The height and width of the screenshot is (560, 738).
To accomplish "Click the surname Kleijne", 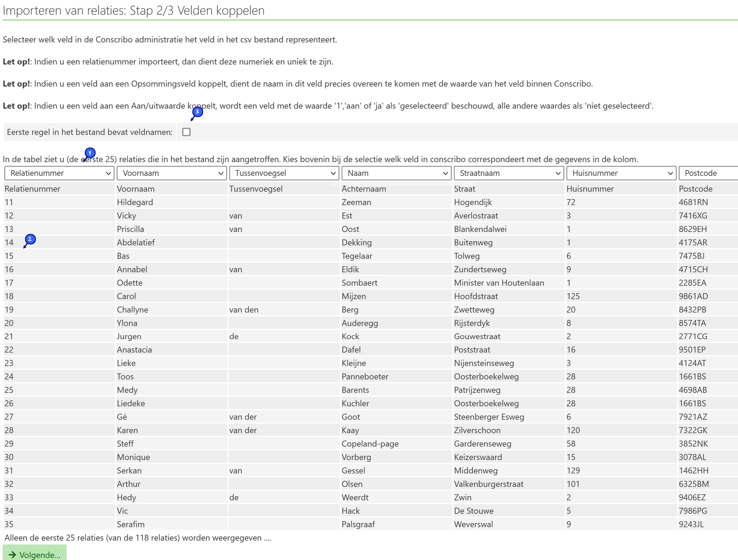I will [x=354, y=363].
